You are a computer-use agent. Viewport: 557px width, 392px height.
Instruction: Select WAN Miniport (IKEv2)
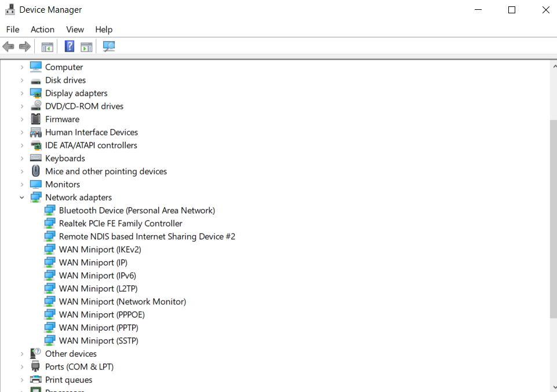pyautogui.click(x=100, y=250)
